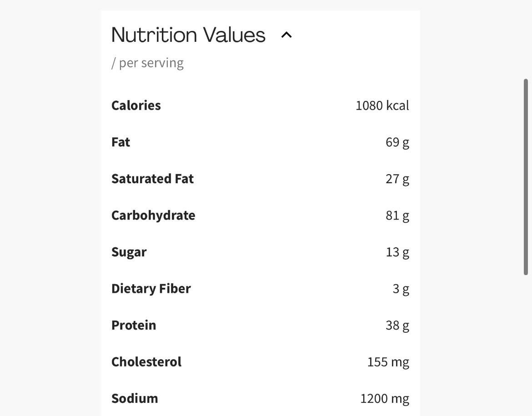Select the Carbohydrate row label

[x=153, y=216]
